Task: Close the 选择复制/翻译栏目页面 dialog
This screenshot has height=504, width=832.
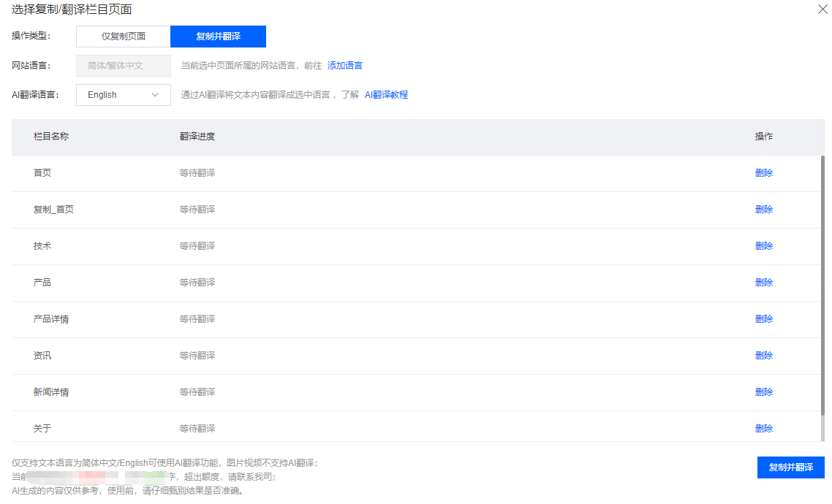Action: (x=822, y=9)
